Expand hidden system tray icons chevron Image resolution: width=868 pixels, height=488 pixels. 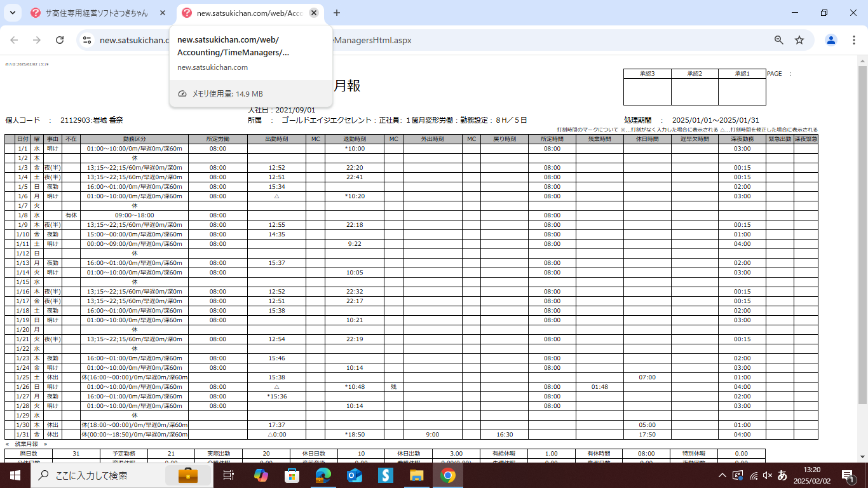point(722,475)
